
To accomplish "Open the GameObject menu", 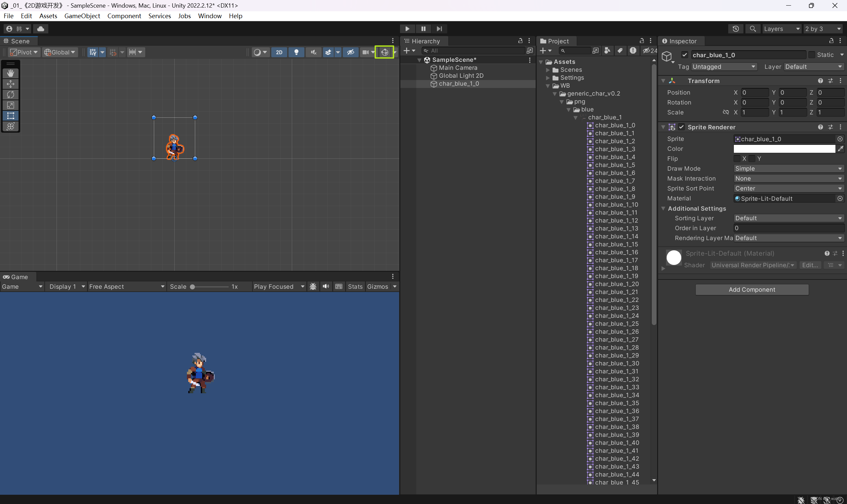I will pos(82,16).
